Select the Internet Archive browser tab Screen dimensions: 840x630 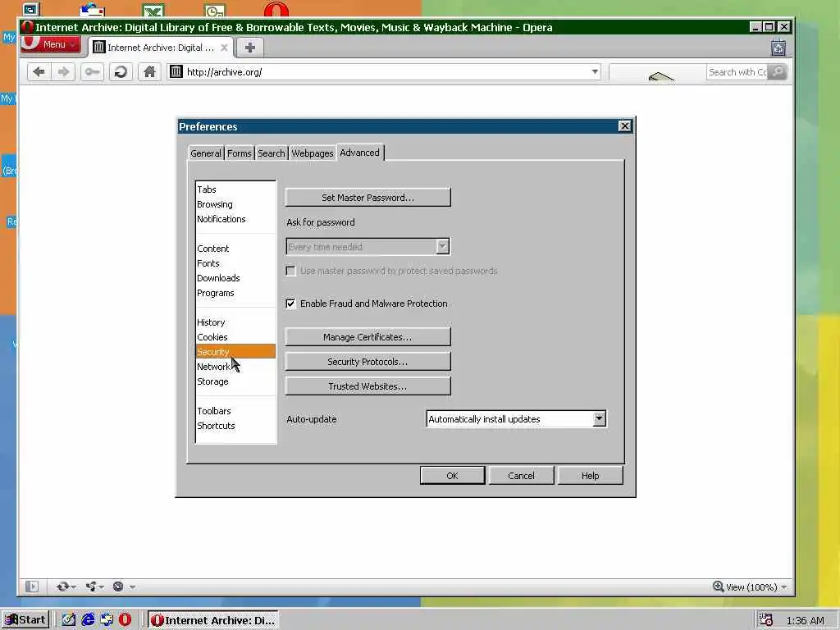(x=160, y=48)
